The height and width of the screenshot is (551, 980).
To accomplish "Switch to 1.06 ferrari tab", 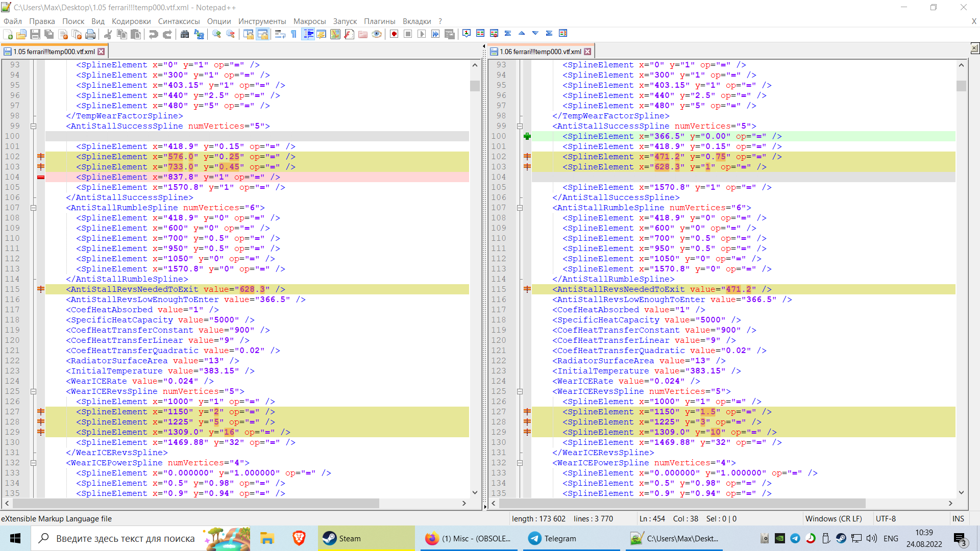I will (540, 52).
